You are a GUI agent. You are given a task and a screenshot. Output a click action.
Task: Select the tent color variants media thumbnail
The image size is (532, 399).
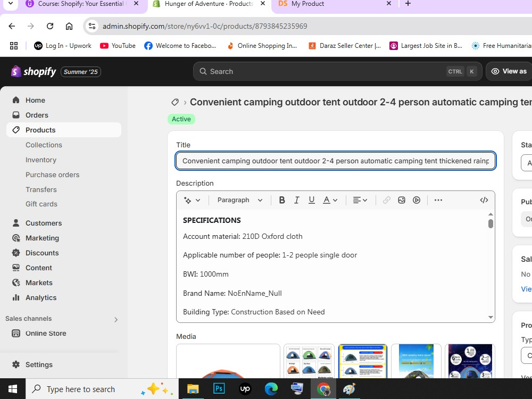[309, 361]
